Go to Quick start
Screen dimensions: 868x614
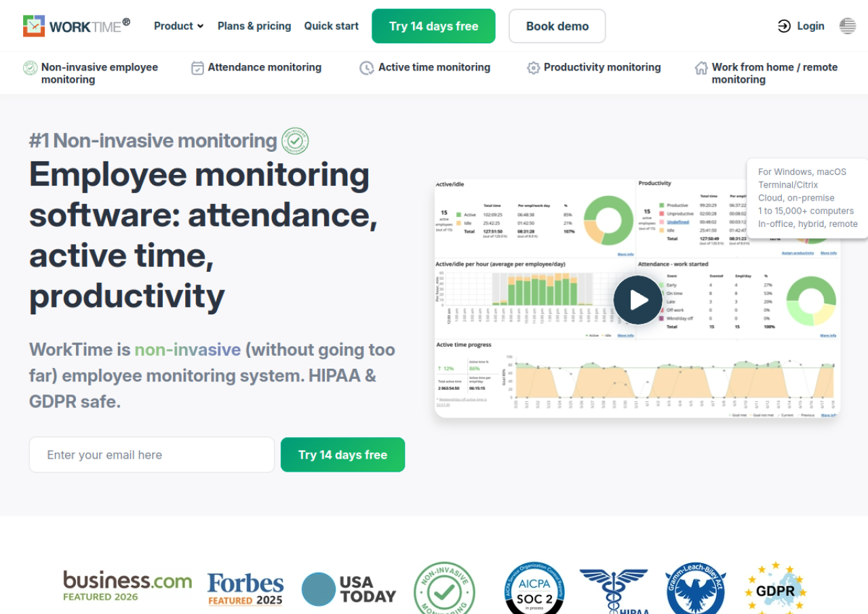[332, 26]
